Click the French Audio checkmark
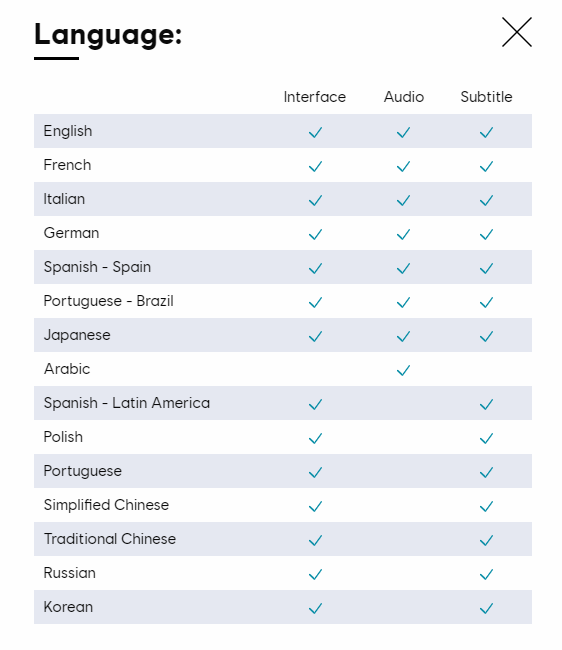The height and width of the screenshot is (650, 562). point(403,167)
